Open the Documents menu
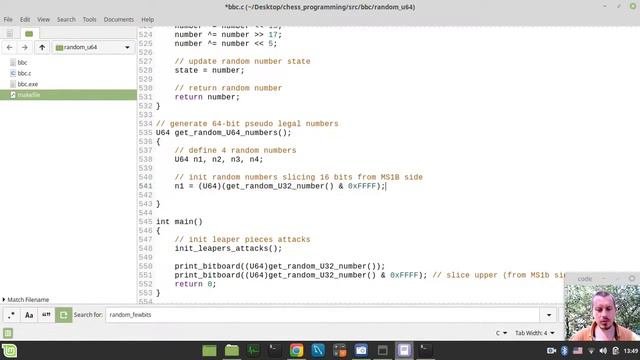Screen dimensions: 640x360 click(118, 19)
